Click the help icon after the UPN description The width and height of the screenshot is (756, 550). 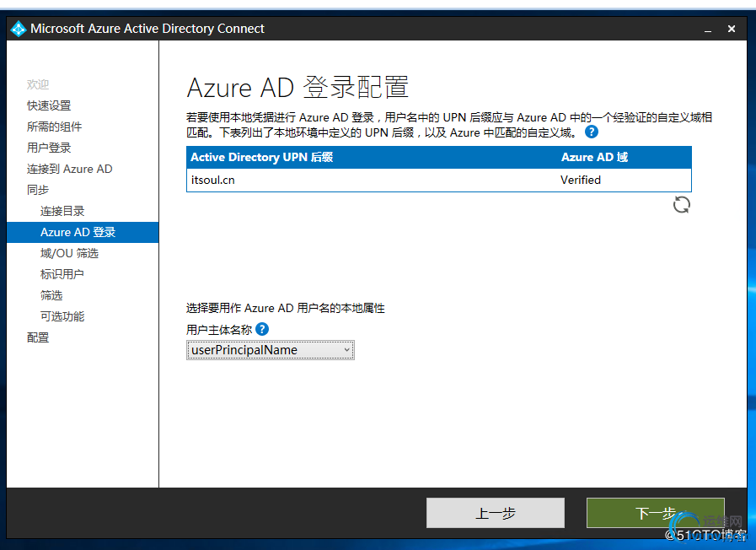(x=591, y=132)
